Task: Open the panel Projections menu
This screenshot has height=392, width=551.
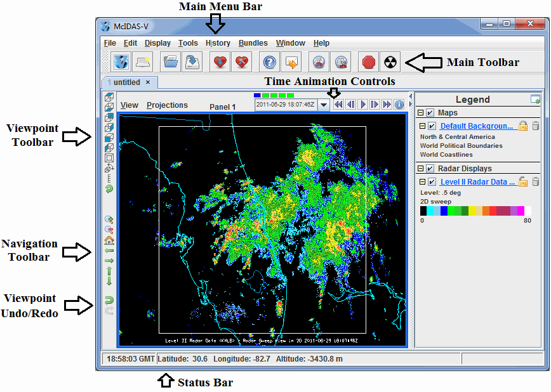Action: (168, 105)
